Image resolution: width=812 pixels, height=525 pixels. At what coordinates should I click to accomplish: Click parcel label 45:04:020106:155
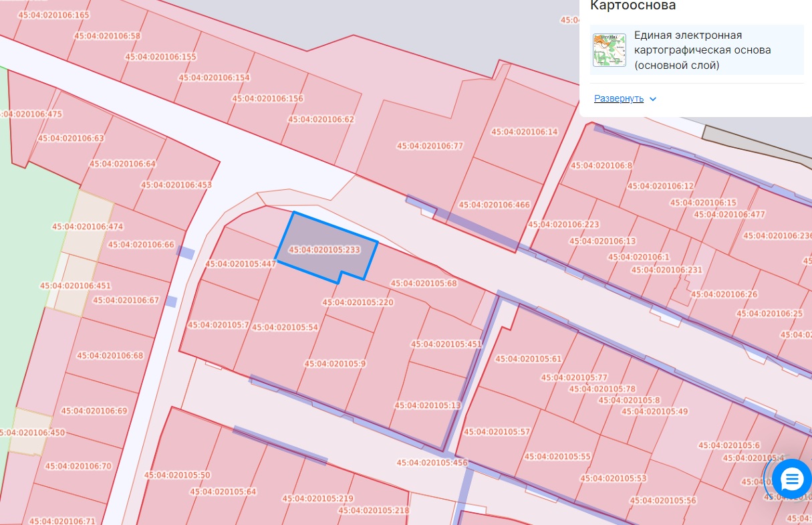point(160,57)
